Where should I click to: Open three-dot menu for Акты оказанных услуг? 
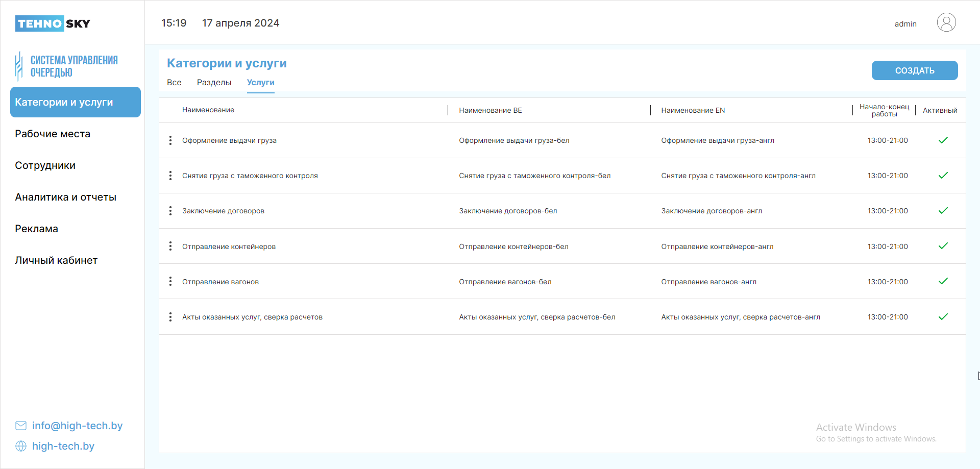[170, 317]
